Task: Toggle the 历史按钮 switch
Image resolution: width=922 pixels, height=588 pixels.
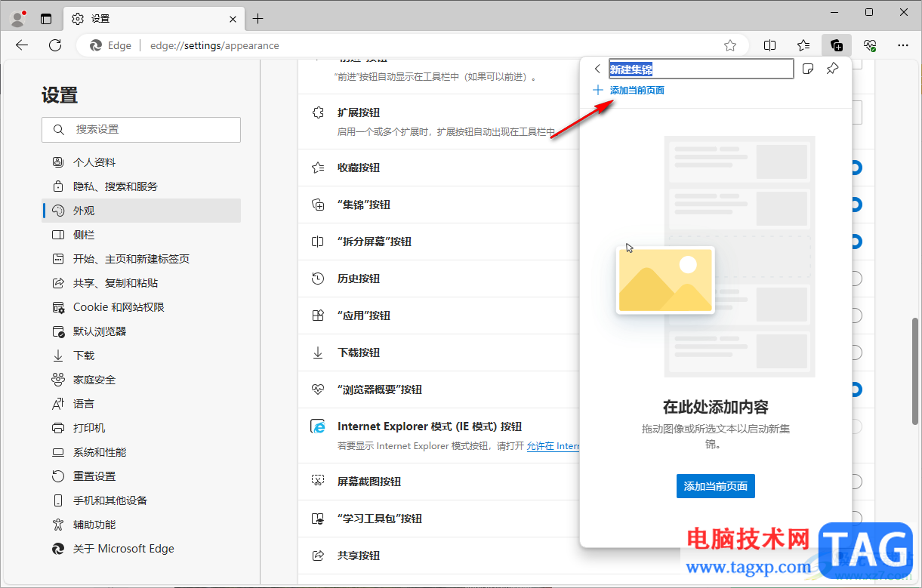Action: pos(856,279)
